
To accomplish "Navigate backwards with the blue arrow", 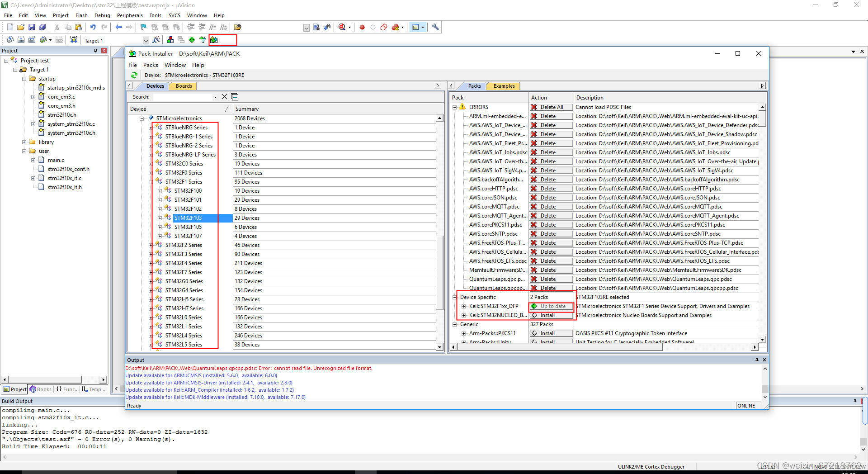I will 118,27.
